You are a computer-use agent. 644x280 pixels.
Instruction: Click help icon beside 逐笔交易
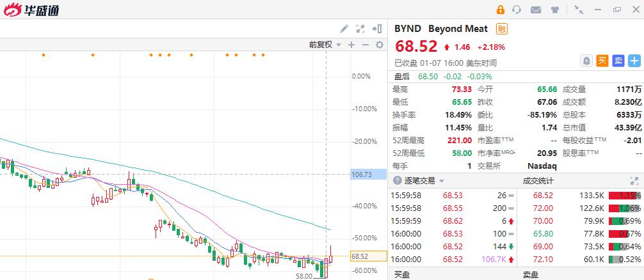click(397, 181)
